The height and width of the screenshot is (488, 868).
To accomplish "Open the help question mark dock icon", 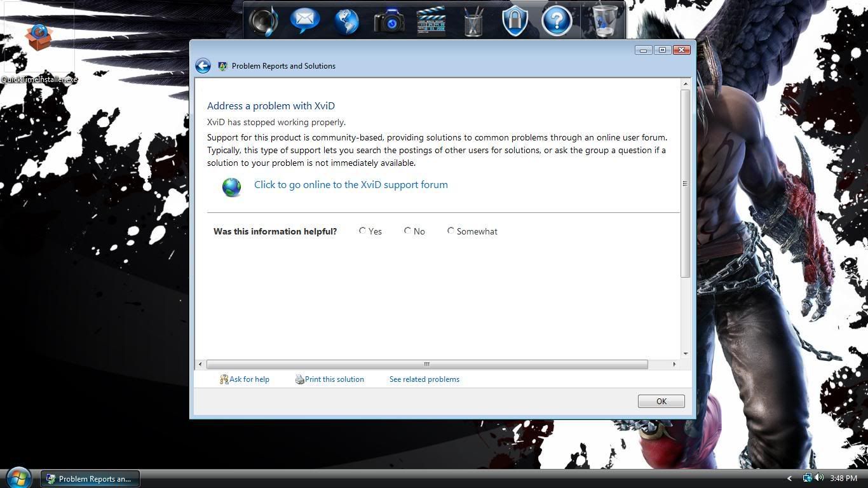I will pos(557,21).
